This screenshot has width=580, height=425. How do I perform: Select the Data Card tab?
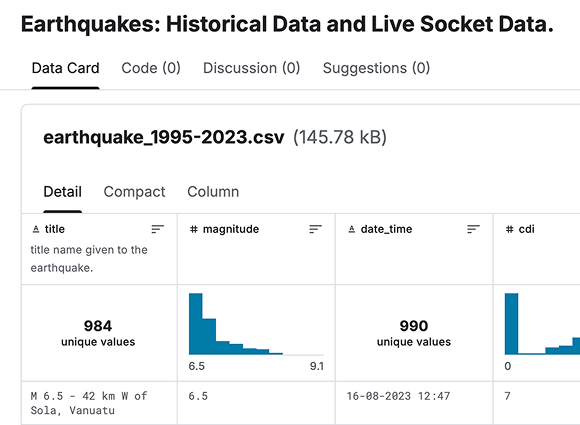click(x=65, y=68)
